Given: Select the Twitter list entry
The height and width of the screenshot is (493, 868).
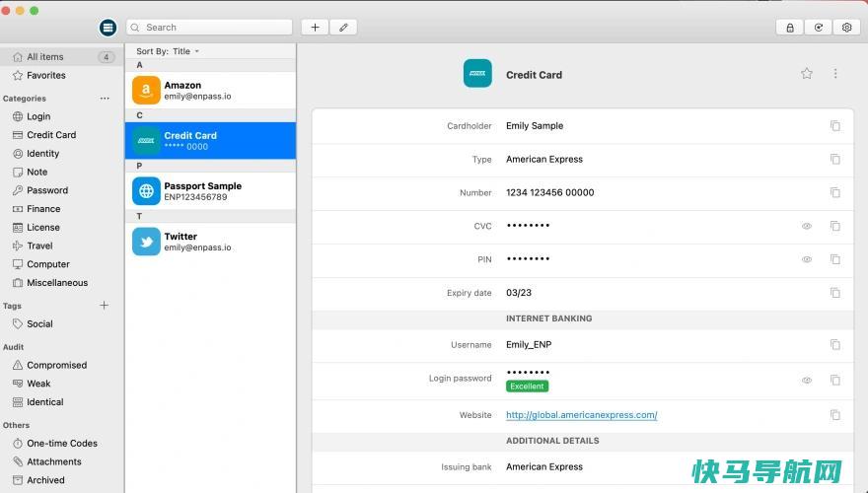Looking at the screenshot, I should click(x=210, y=242).
